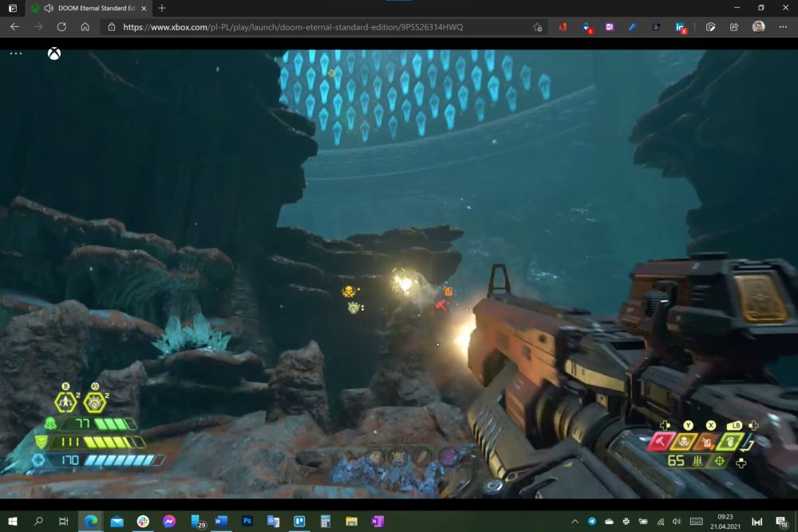Open the browser profile avatar
The image size is (798, 532).
pos(758,27)
